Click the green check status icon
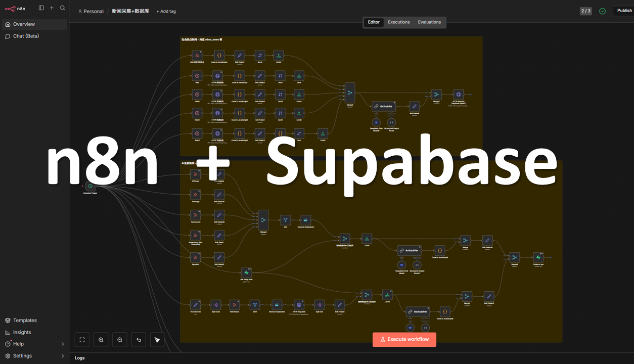This screenshot has width=634, height=364. click(x=602, y=11)
